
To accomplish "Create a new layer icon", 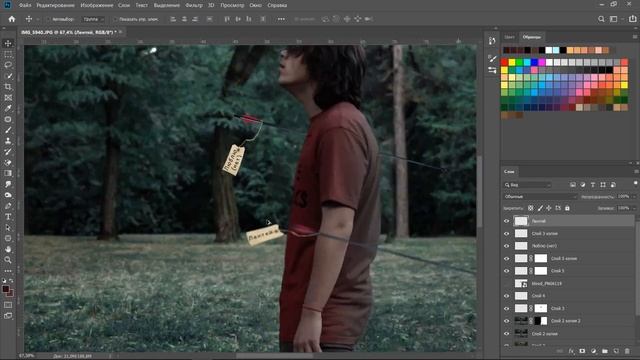I will (x=616, y=351).
